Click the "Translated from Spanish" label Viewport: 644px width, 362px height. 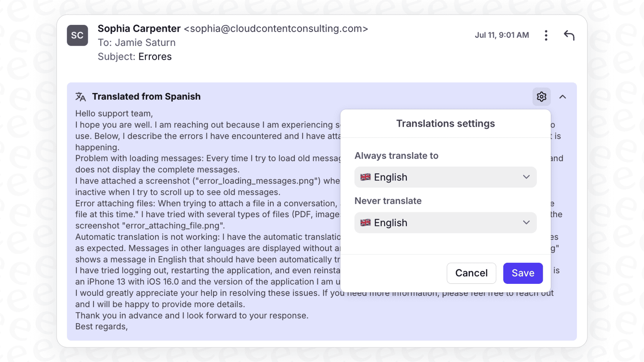pyautogui.click(x=146, y=97)
